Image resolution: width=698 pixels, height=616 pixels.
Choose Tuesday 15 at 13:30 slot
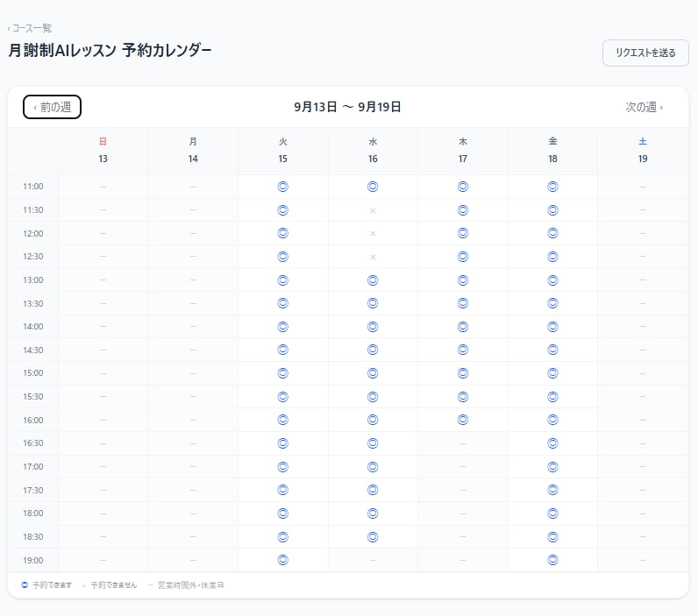[x=282, y=303]
